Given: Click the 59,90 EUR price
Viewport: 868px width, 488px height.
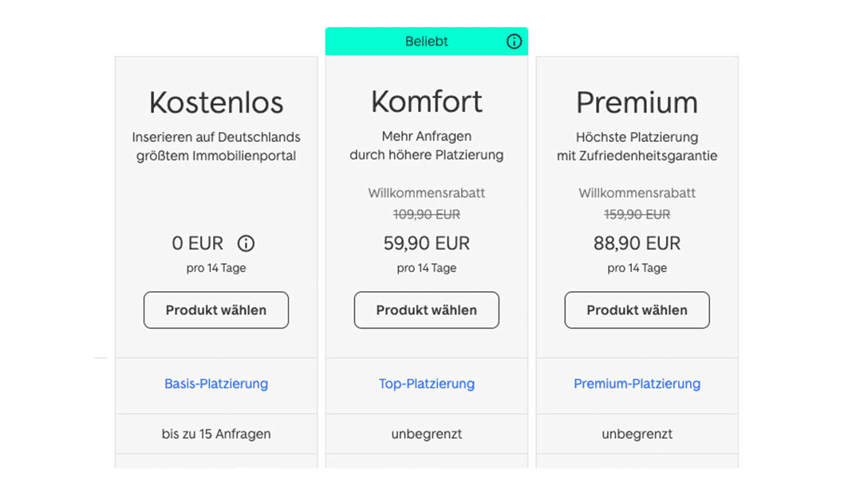Looking at the screenshot, I should pos(427,243).
